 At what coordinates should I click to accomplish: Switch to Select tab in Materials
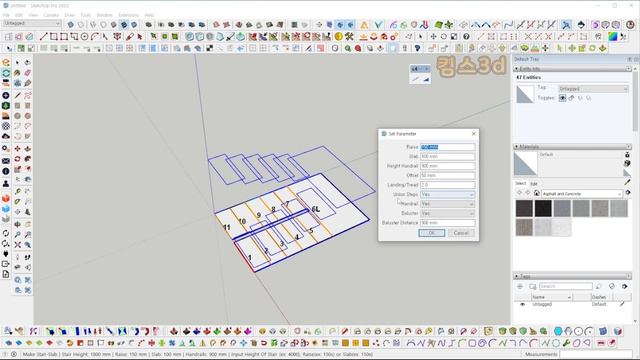(520, 183)
